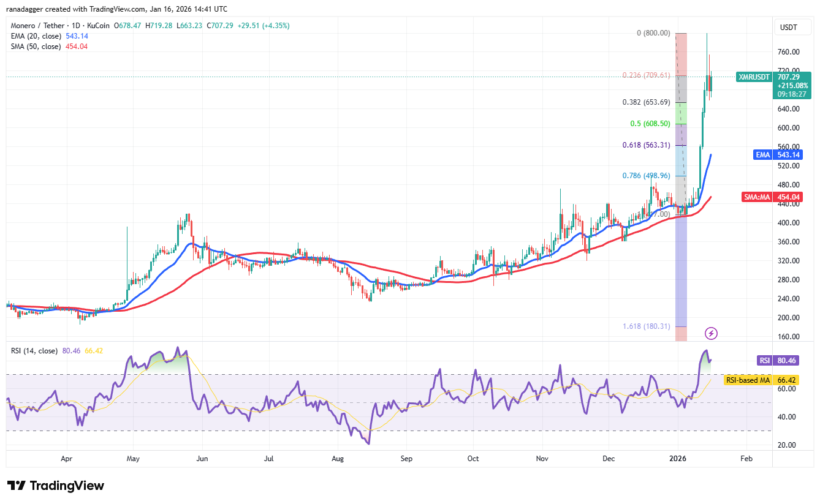
Task: Click the XMRUSDT ticker tag on the price scale
Action: tap(753, 77)
